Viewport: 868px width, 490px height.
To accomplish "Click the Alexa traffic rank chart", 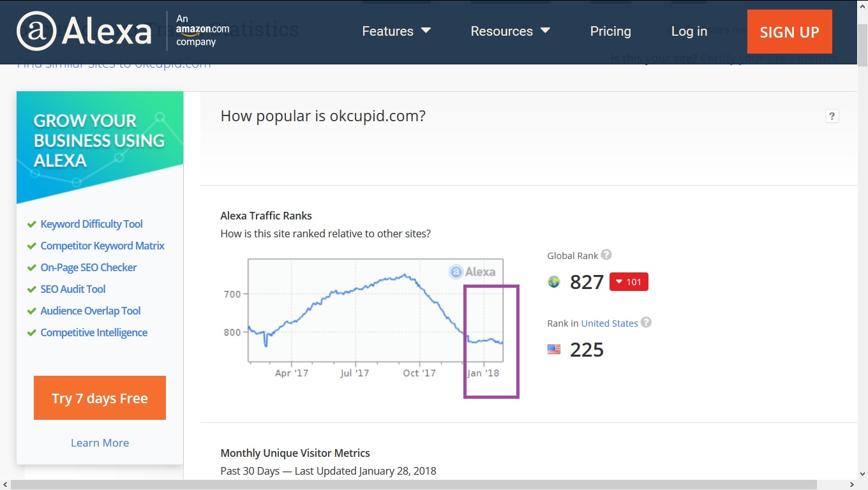I will coord(375,310).
